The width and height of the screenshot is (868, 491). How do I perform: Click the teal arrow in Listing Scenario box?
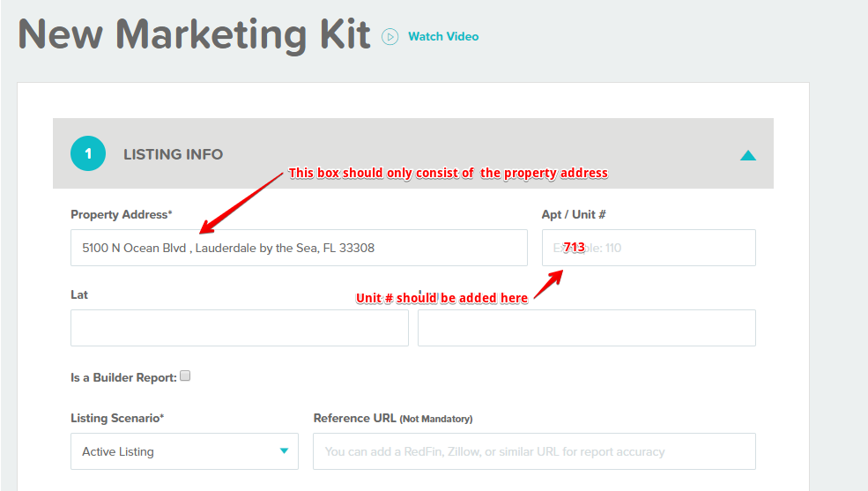(x=284, y=451)
